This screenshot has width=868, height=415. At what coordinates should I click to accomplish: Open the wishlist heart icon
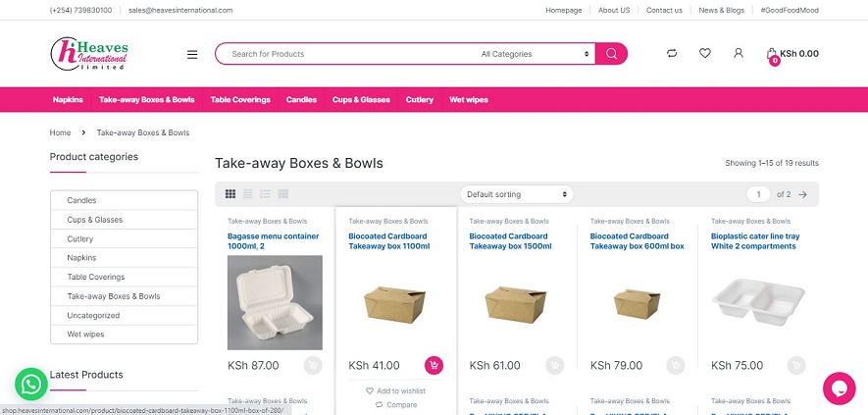point(705,54)
